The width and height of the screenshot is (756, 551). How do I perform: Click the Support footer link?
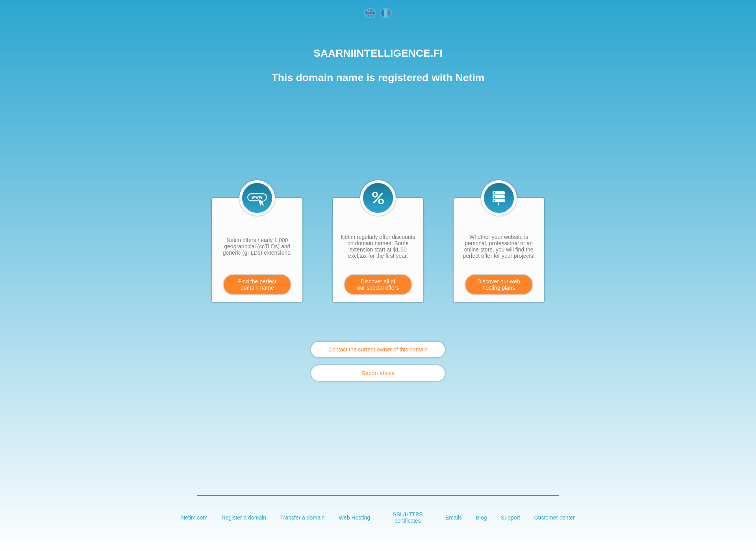510,518
